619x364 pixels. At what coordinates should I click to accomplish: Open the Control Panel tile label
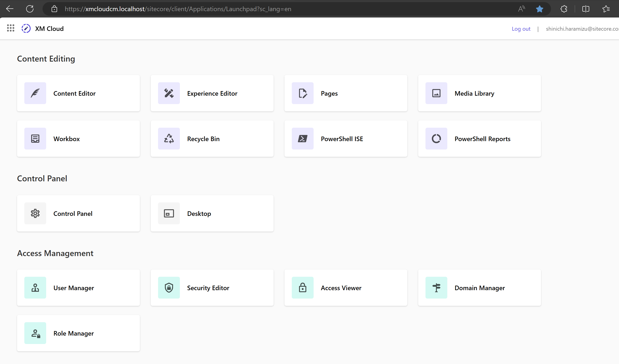(x=73, y=214)
